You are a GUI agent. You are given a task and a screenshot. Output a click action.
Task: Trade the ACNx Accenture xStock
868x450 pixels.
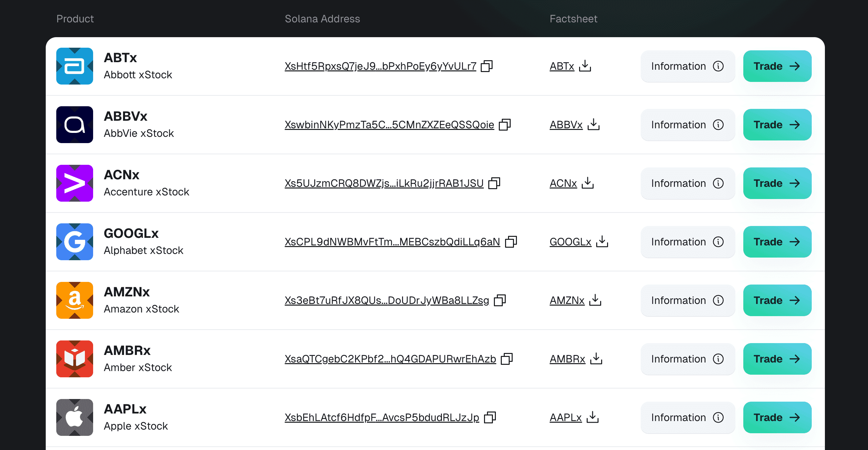(778, 183)
